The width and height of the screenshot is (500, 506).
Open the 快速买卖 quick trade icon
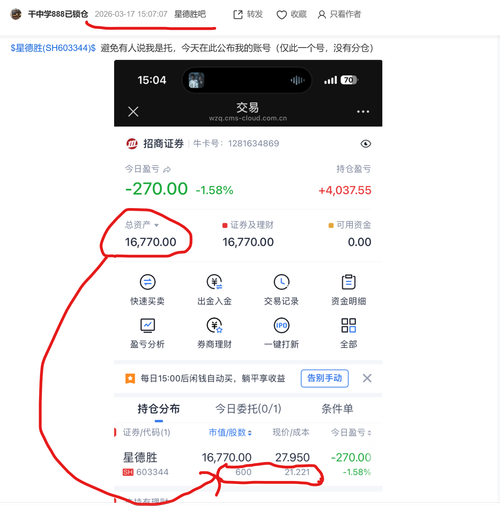147,282
